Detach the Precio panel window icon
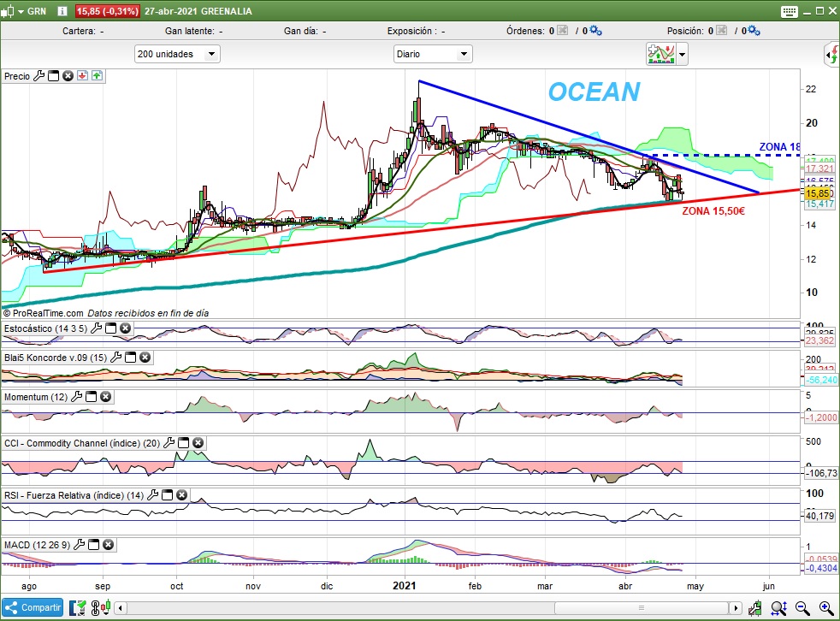The width and height of the screenshot is (840, 621). coord(54,76)
